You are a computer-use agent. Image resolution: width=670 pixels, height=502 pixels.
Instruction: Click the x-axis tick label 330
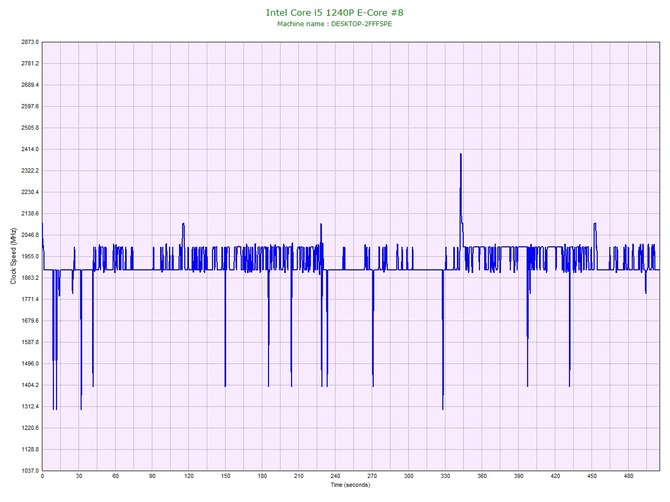pyautogui.click(x=446, y=476)
